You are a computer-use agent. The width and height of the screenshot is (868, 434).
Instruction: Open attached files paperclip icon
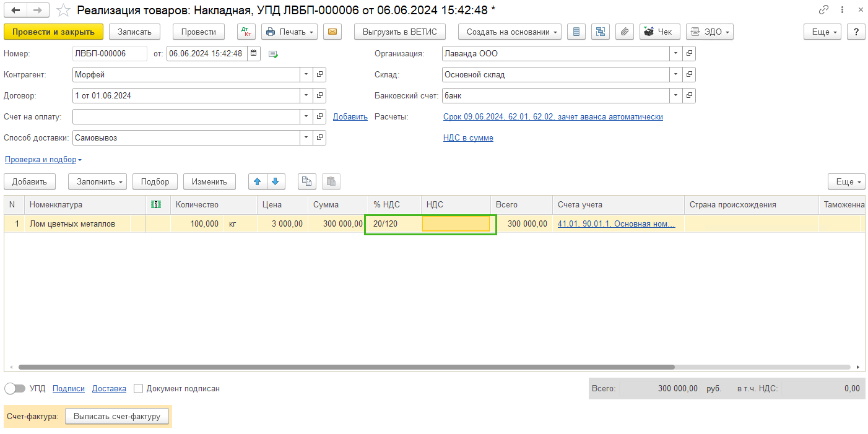(625, 32)
